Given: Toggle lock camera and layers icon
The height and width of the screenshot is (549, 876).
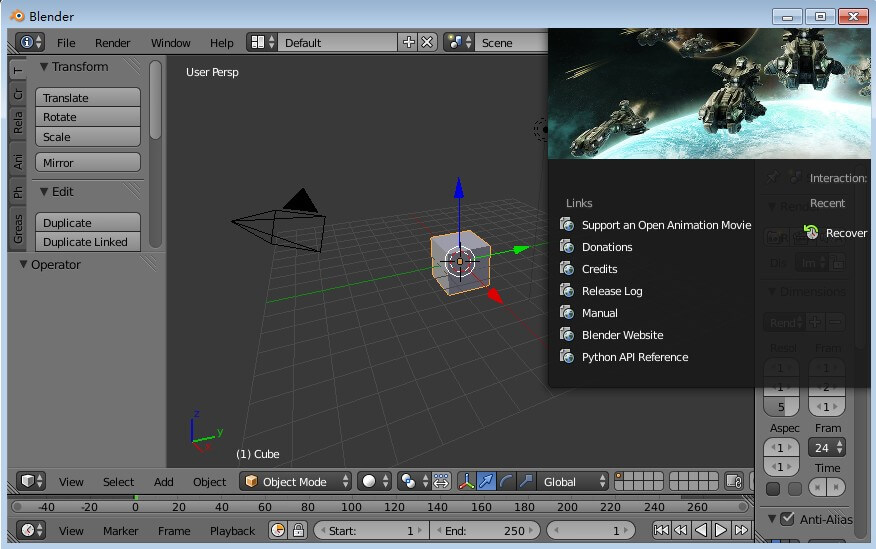Looking at the screenshot, I should click(x=734, y=481).
